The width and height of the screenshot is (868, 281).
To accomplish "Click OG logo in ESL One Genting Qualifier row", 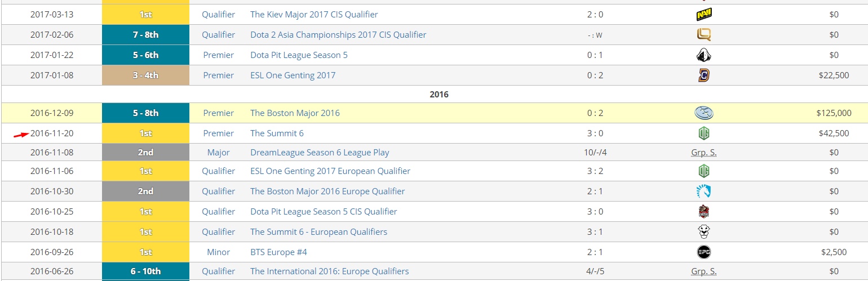I will coord(703,171).
